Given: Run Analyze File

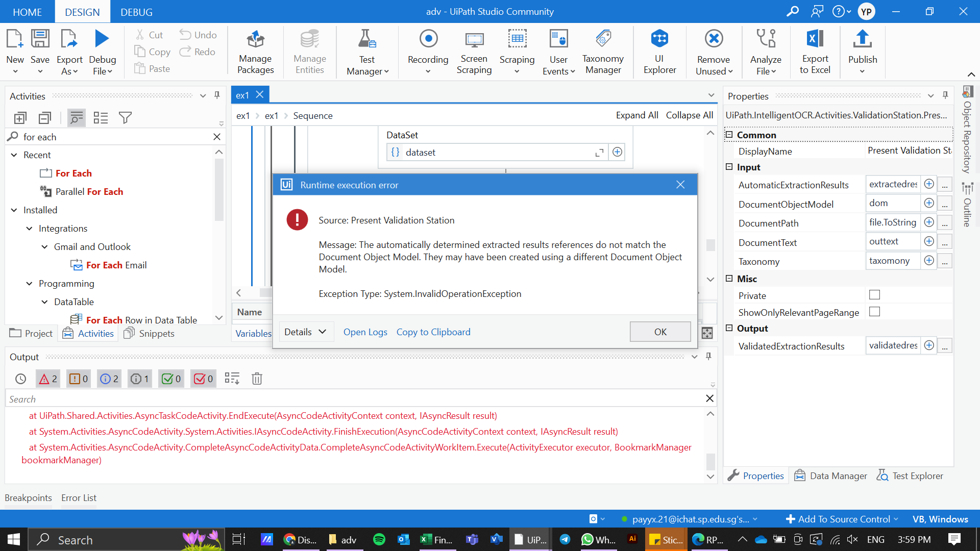Looking at the screenshot, I should click(x=766, y=52).
